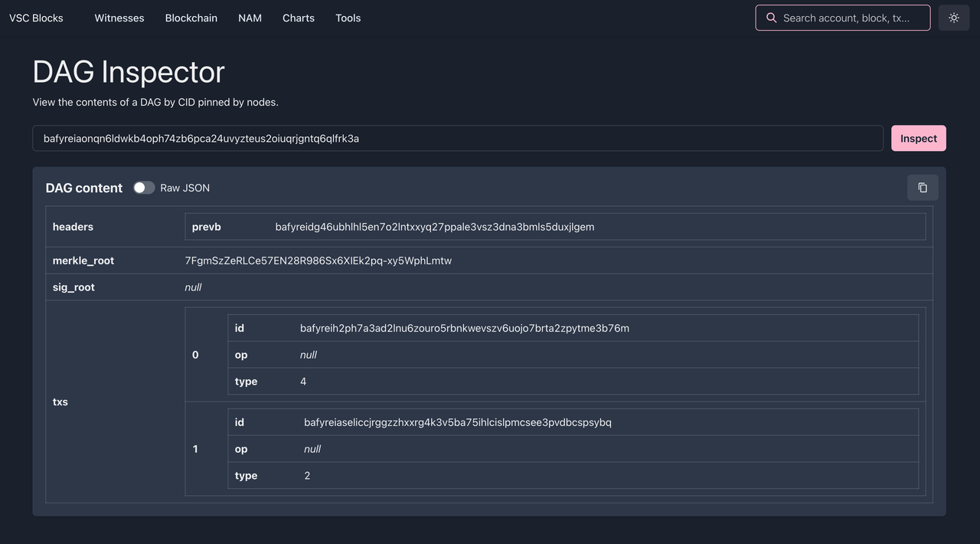
Task: Open the Charts menu
Action: (x=298, y=18)
